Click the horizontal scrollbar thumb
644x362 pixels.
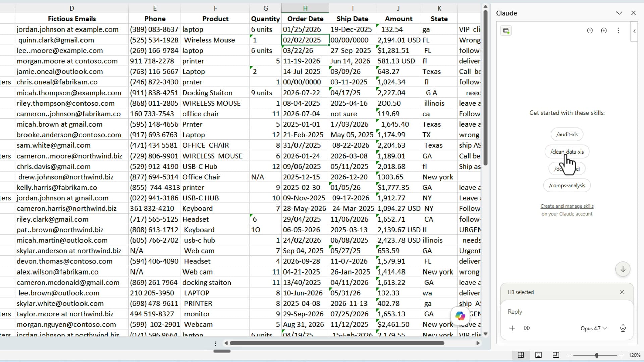pos(337,343)
